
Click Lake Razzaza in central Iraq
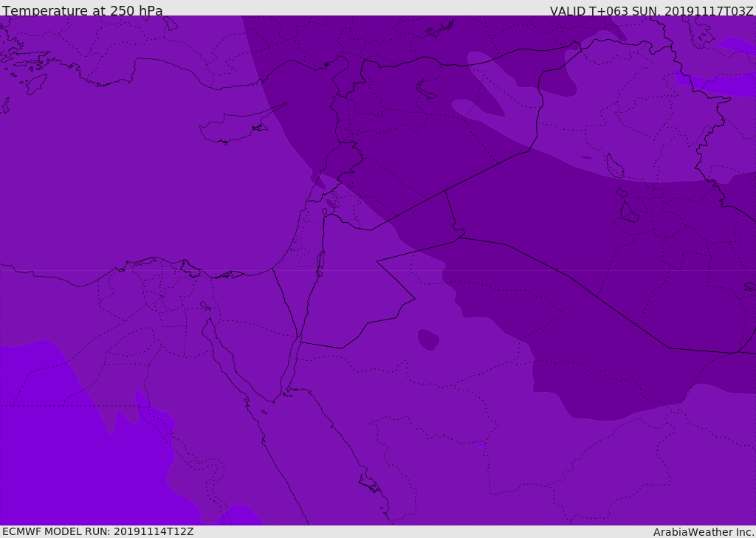pyautogui.click(x=629, y=213)
